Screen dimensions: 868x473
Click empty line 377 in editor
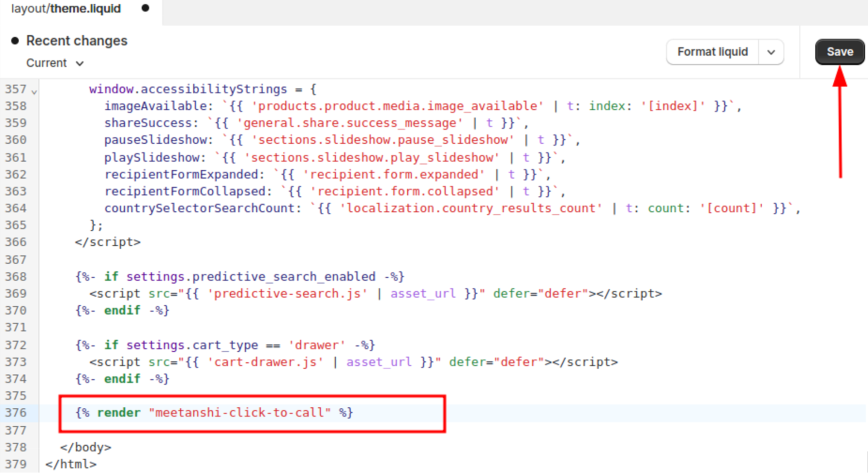click(452, 430)
